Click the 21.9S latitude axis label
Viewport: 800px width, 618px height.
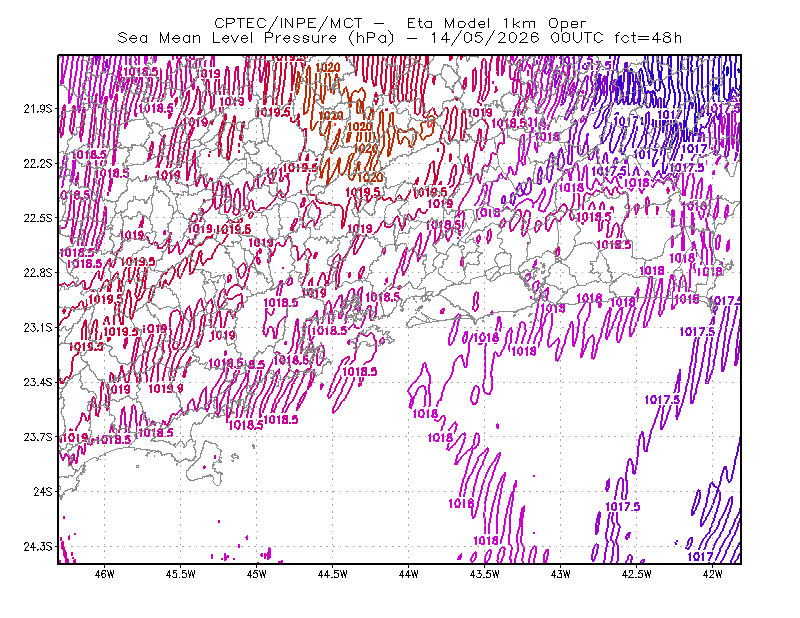[x=38, y=108]
